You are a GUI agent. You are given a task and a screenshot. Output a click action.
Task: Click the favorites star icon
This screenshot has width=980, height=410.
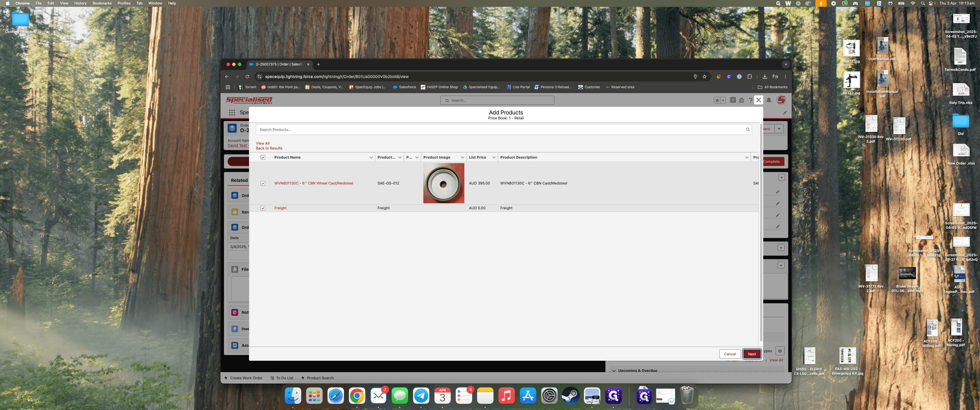pos(717,101)
